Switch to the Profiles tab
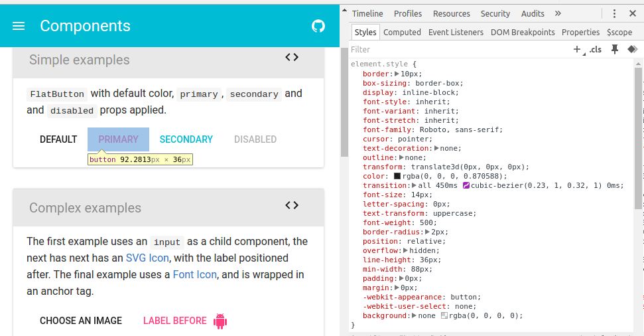644x336 pixels. click(x=408, y=13)
